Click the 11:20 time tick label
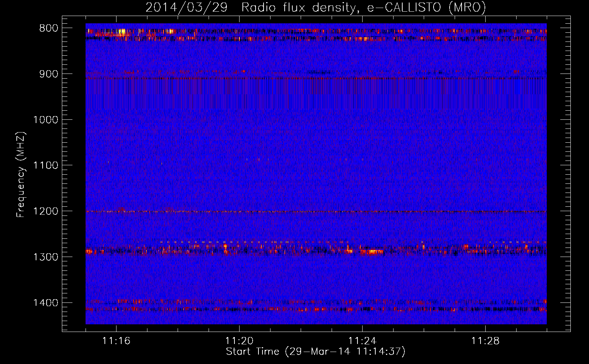This screenshot has width=589, height=364. point(239,341)
